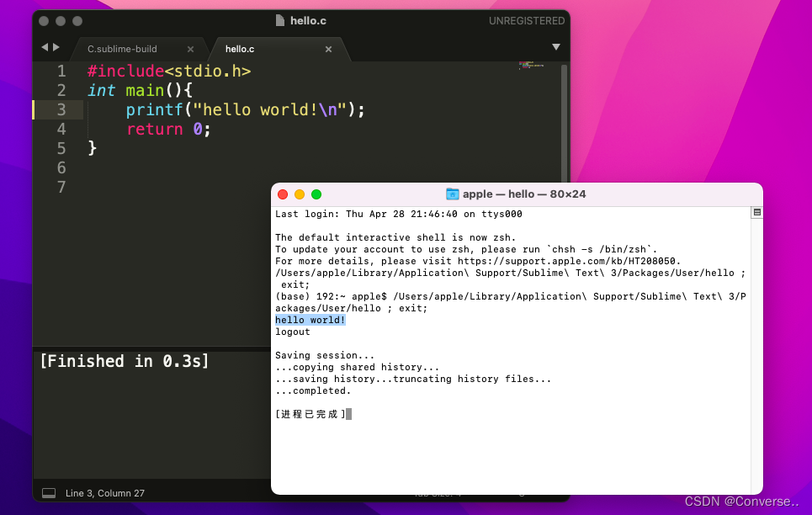Open the tab overflow dropdown triangle
The image size is (812, 515).
pos(556,47)
